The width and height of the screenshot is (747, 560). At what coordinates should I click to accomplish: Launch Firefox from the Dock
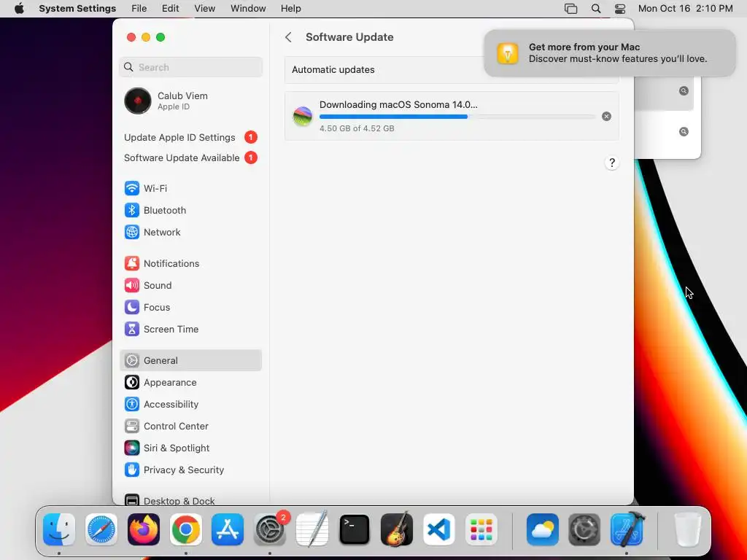144,529
